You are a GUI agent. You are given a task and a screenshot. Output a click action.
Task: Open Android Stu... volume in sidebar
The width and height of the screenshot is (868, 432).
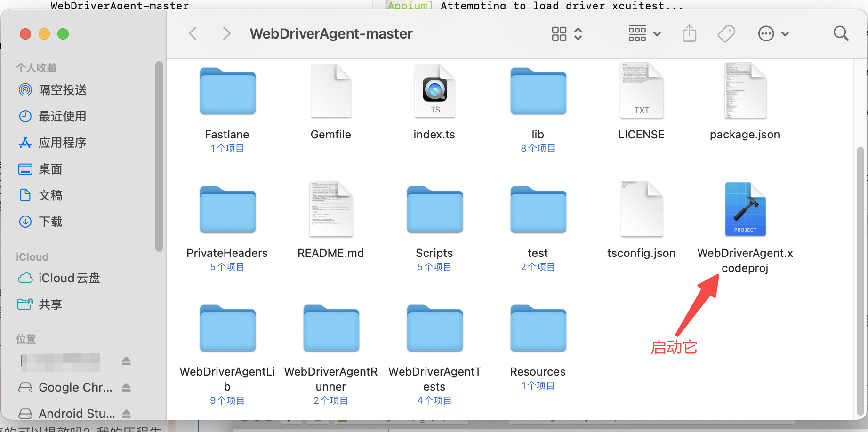click(66, 414)
